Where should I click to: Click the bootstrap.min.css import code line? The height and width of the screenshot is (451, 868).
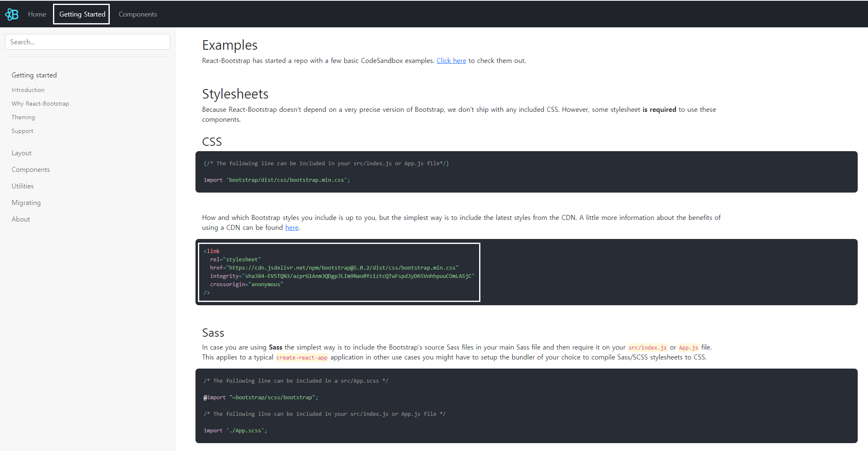point(277,180)
